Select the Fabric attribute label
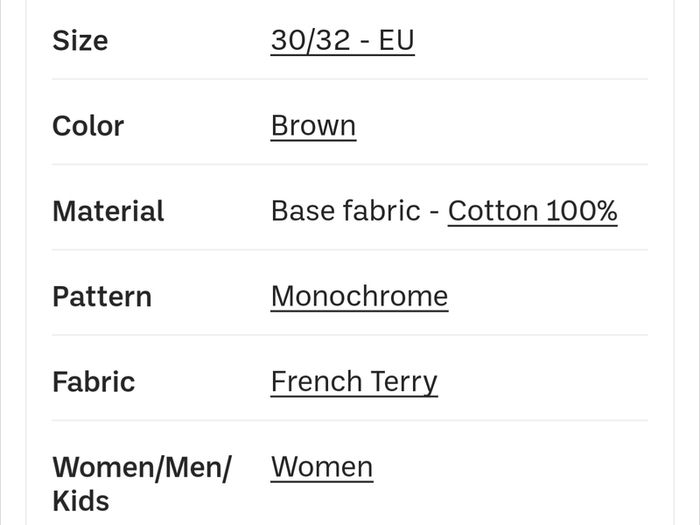The height and width of the screenshot is (525, 700). pyautogui.click(x=94, y=382)
